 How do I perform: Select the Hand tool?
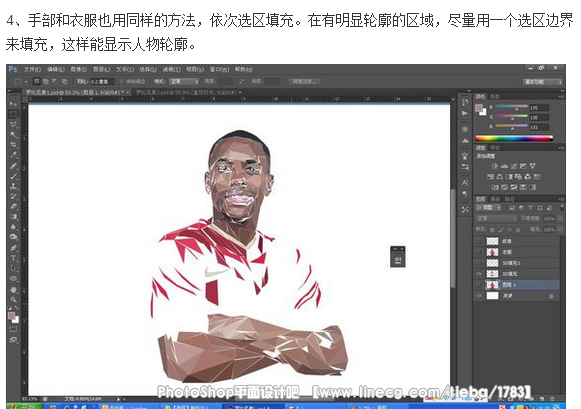[x=13, y=289]
